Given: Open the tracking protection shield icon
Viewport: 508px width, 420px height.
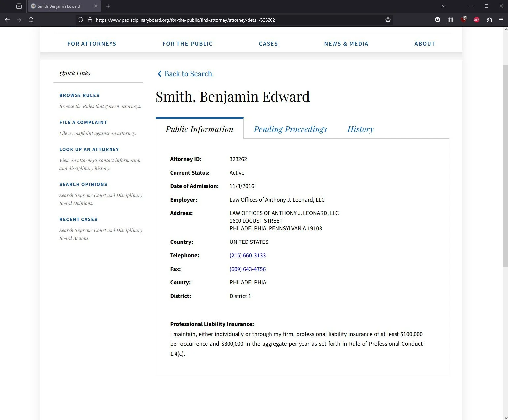Looking at the screenshot, I should click(81, 20).
